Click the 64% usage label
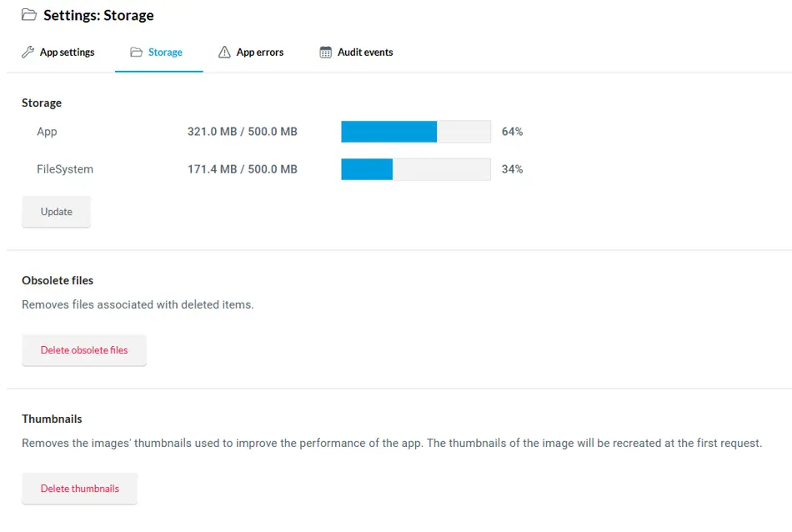 [x=512, y=132]
